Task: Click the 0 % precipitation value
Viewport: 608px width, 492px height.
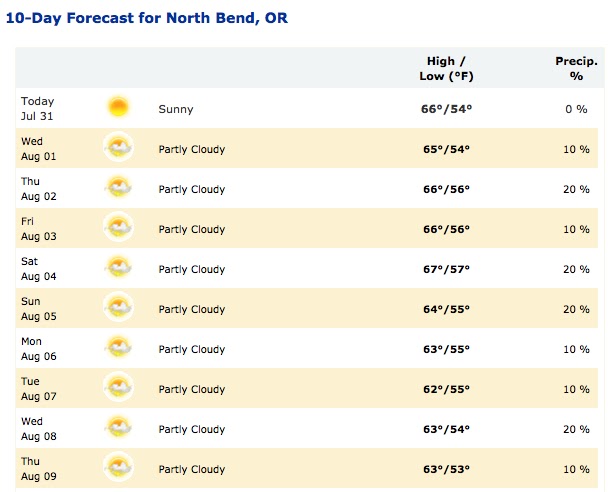Action: [x=576, y=109]
